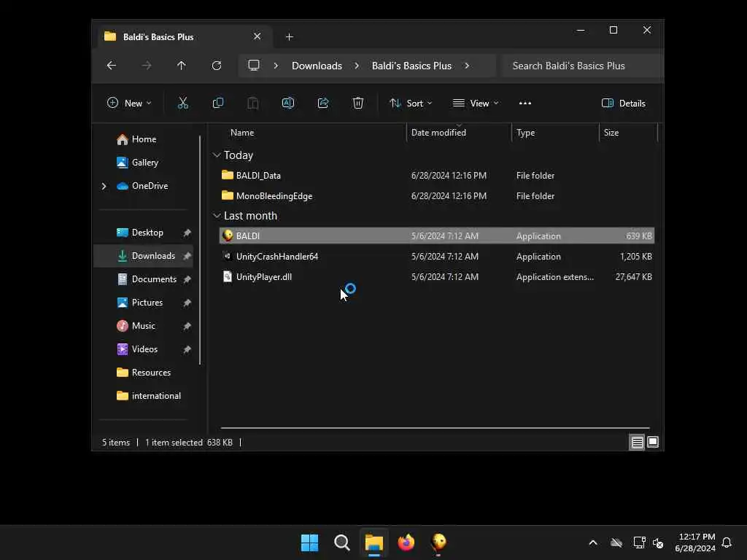Click the pin icon beside Music
Viewport: 747px width, 560px height.
[x=187, y=326]
